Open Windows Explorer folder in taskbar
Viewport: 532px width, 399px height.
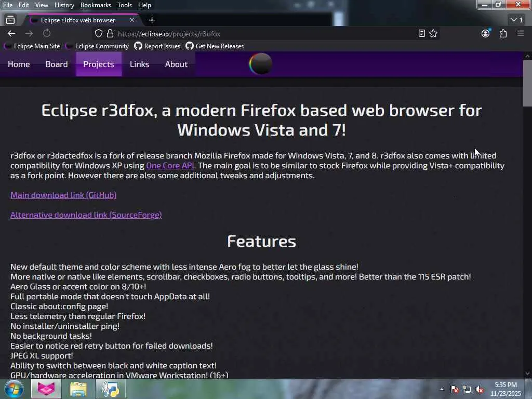(78, 389)
